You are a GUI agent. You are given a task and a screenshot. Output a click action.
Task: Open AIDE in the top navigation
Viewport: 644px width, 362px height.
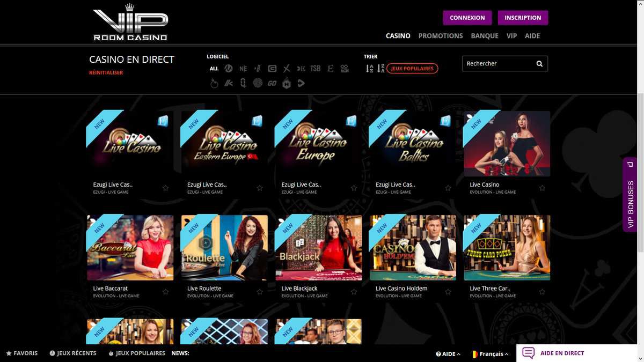coord(532,36)
